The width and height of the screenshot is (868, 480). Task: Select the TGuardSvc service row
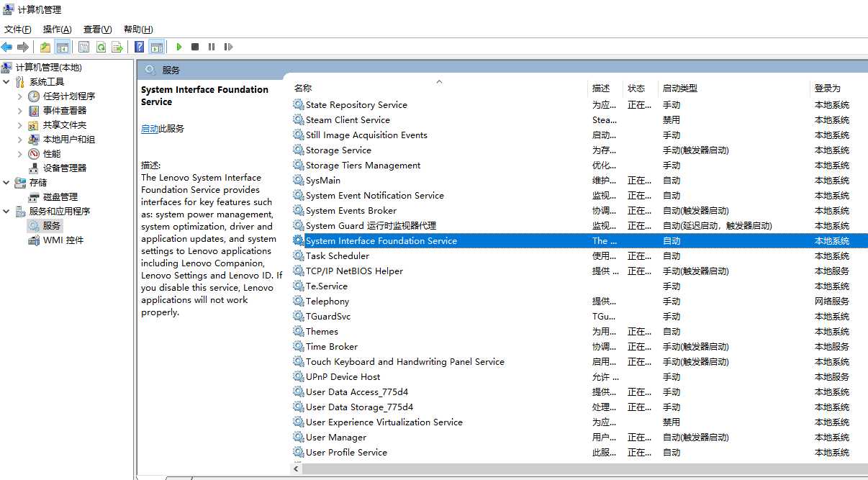click(x=579, y=317)
